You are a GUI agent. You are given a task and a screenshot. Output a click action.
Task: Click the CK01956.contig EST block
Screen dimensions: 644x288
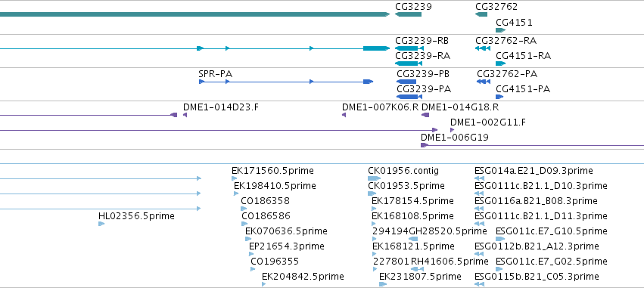(x=374, y=178)
